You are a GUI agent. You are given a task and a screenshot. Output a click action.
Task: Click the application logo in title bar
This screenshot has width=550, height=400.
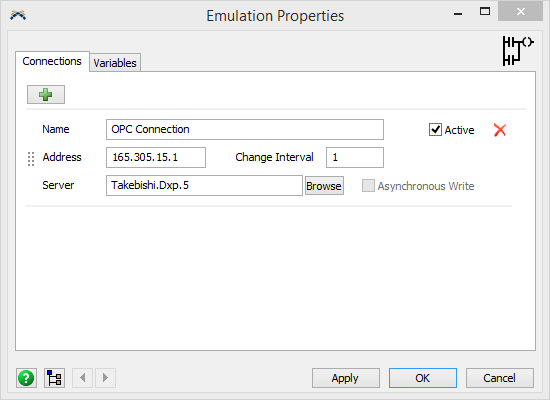pos(18,15)
